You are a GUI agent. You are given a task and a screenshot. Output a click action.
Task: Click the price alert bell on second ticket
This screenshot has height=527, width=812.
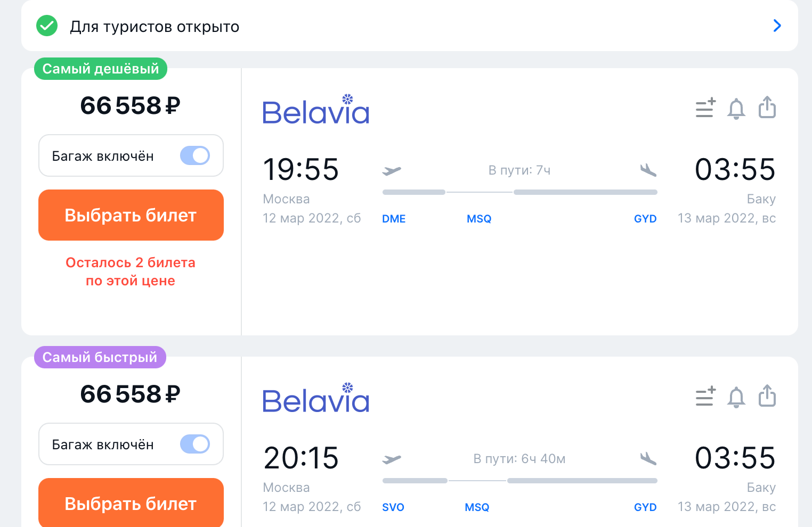[x=736, y=397]
